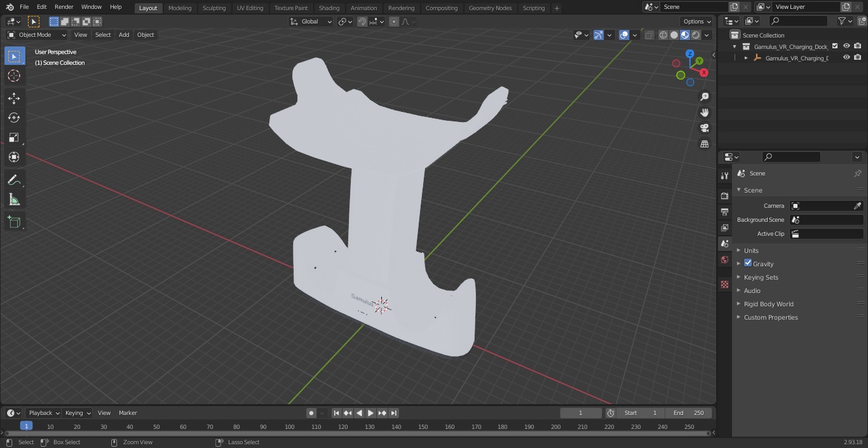Open the Tool properties tab
The image size is (868, 448).
pyautogui.click(x=724, y=175)
